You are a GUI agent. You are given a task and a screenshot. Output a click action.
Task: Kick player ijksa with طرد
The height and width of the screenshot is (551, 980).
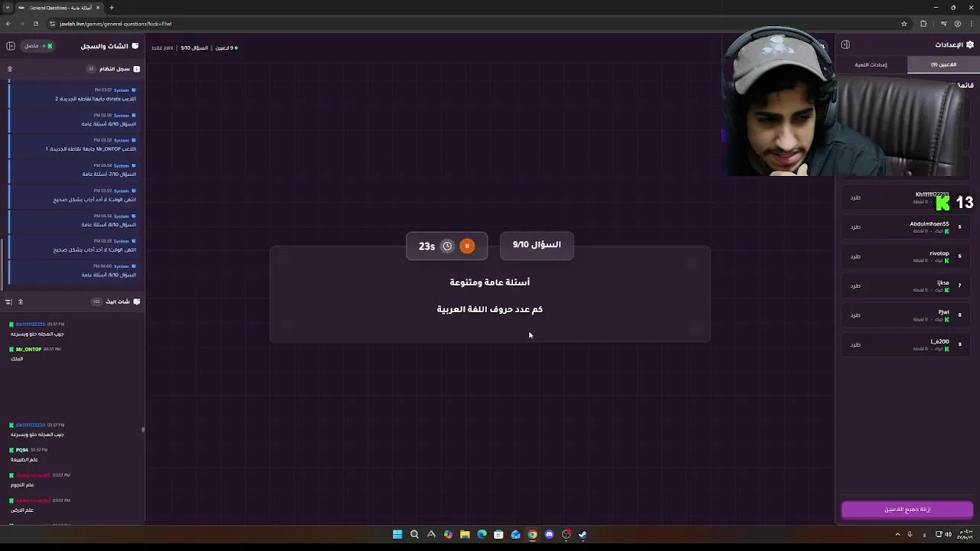tap(855, 285)
